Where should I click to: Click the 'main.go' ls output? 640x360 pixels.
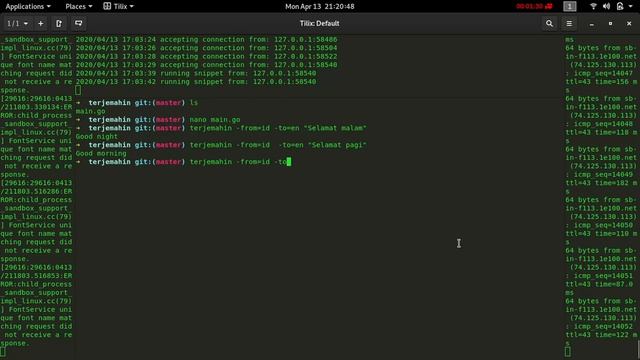[x=90, y=111]
